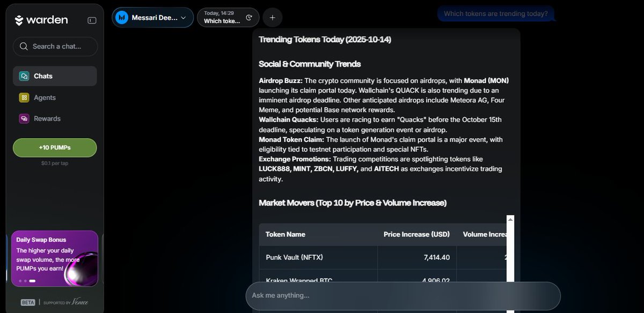Screen dimensions: 644x313
Task: Click the Monad (MON) bold text
Action: pyautogui.click(x=486, y=80)
